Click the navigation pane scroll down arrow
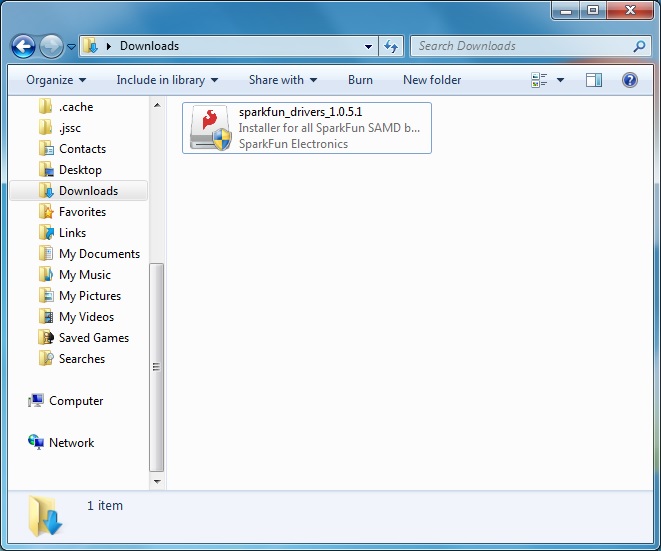 (x=157, y=481)
